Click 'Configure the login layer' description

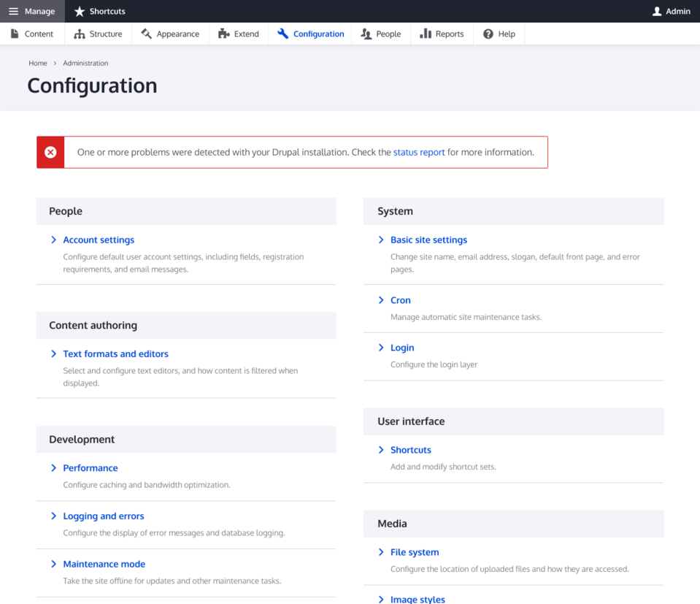click(434, 364)
